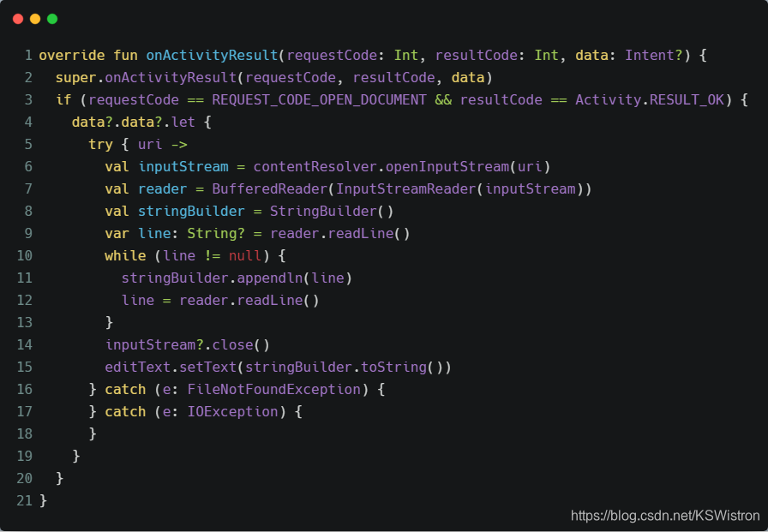This screenshot has width=768, height=532.
Task: Click the 'setText' method name
Action: (207, 367)
